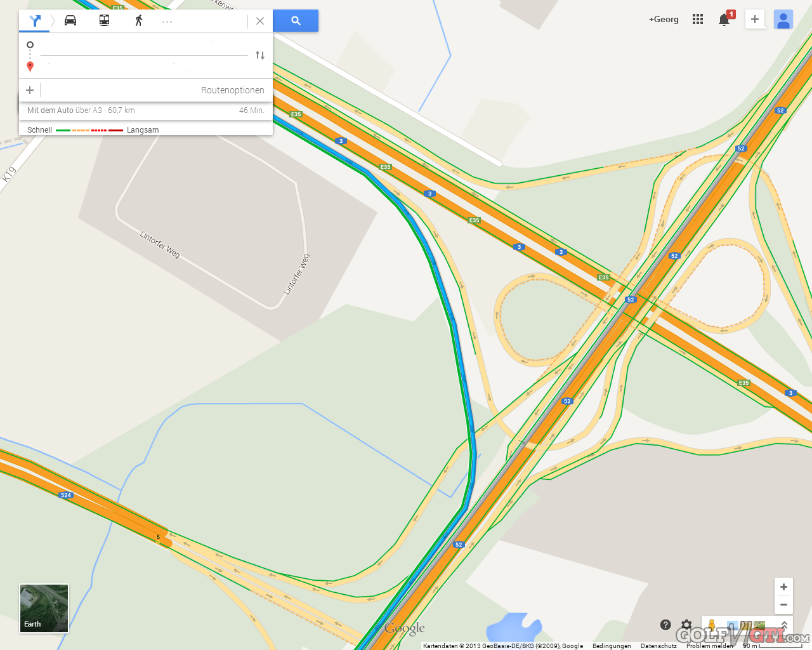Swap start and destination with reverse arrows
This screenshot has width=812, height=650.
(260, 55)
